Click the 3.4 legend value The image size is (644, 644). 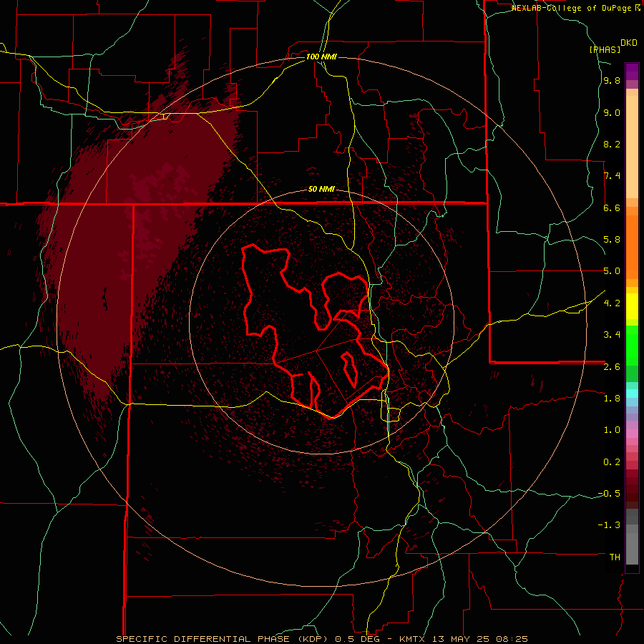tap(612, 335)
